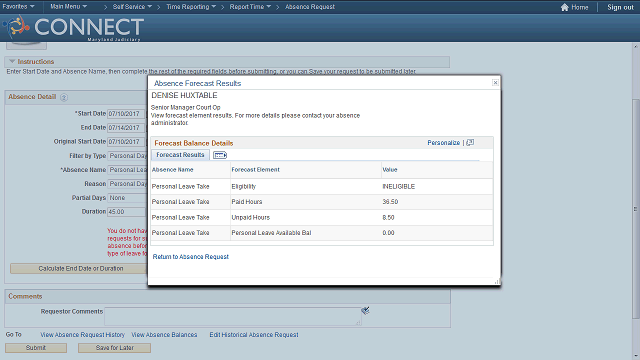Click the Forecast Balance Details heading
This screenshot has width=640, height=360.
[x=193, y=143]
